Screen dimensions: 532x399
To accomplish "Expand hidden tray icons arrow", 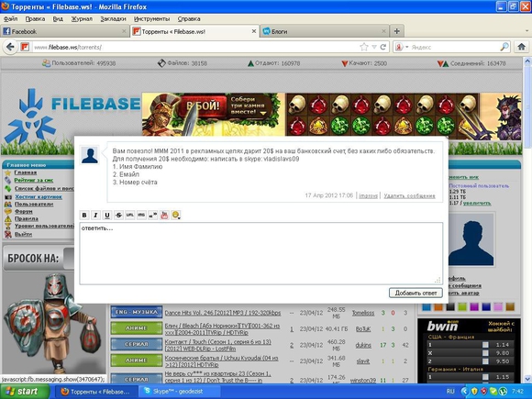I will point(464,391).
